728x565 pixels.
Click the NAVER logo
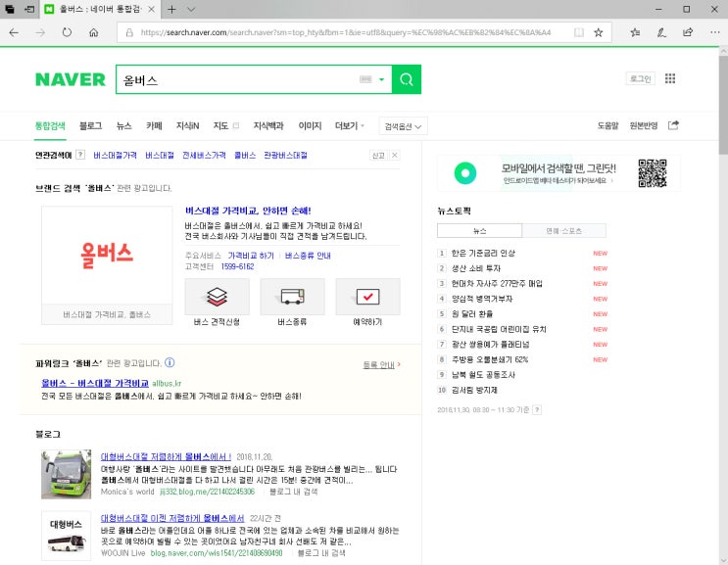click(x=71, y=79)
